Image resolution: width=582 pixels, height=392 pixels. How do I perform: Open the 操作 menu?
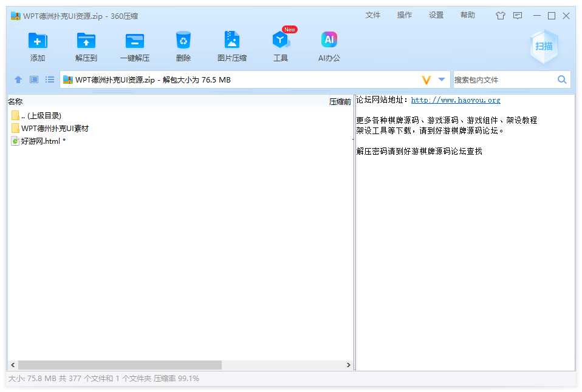404,15
